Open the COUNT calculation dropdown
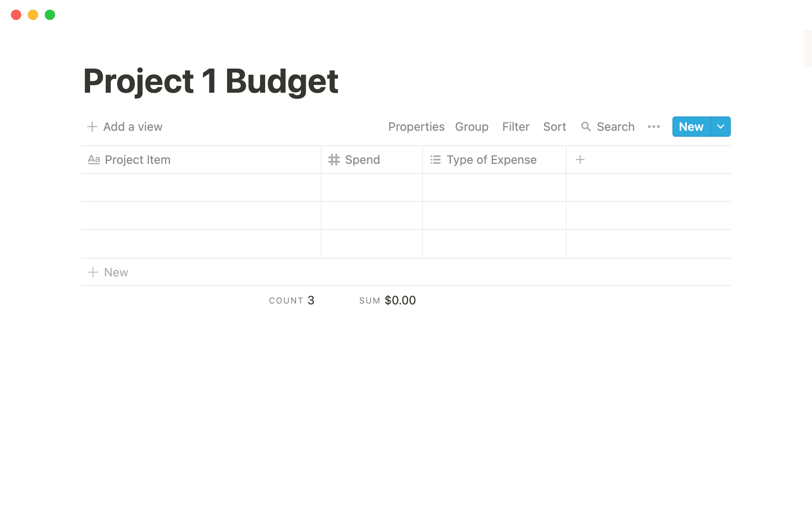 click(291, 301)
